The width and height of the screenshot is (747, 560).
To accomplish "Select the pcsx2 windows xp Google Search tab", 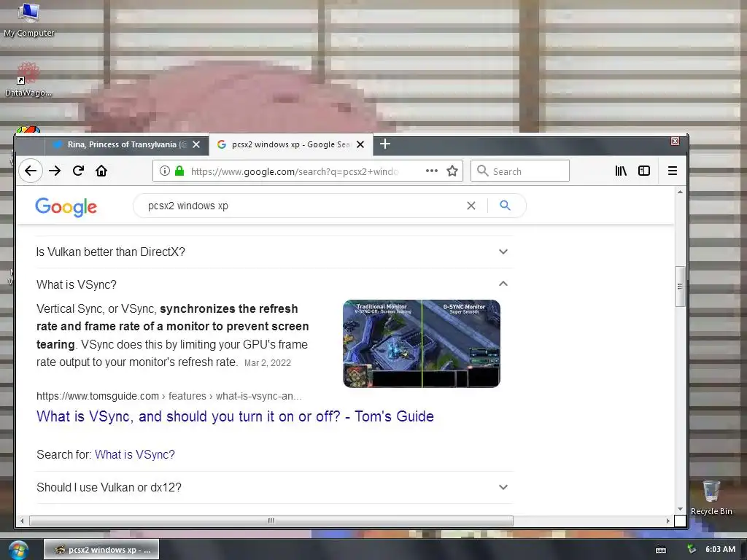I will pos(290,144).
